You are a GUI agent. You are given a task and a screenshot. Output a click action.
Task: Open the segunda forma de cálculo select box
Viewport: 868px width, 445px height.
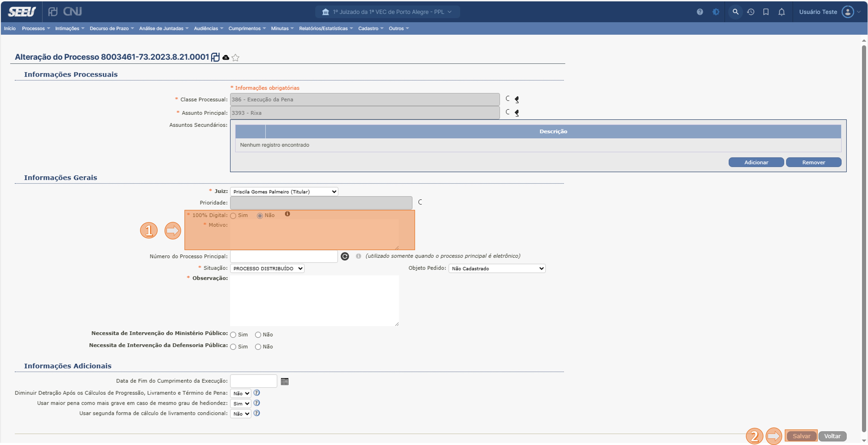241,414
